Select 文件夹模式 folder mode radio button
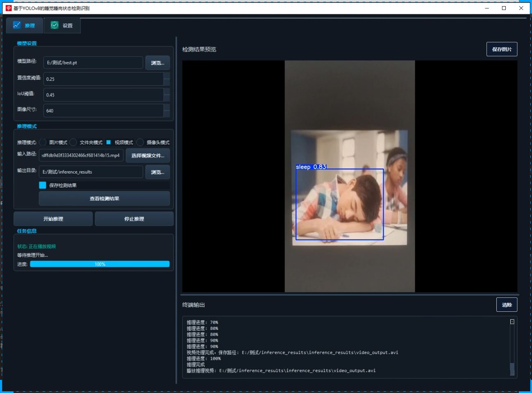 point(73,142)
